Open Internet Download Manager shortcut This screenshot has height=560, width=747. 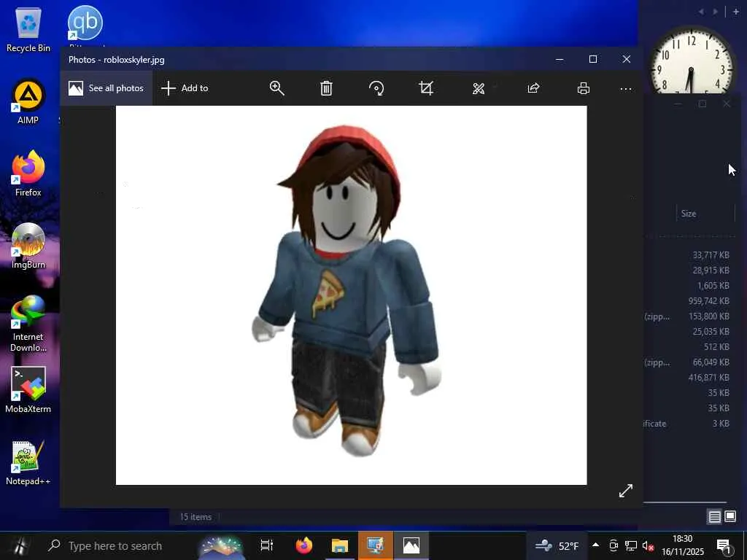click(x=28, y=323)
